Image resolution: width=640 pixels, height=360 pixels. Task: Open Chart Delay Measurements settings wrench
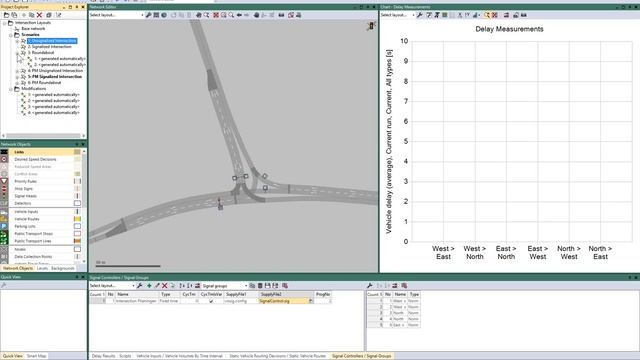[x=420, y=15]
